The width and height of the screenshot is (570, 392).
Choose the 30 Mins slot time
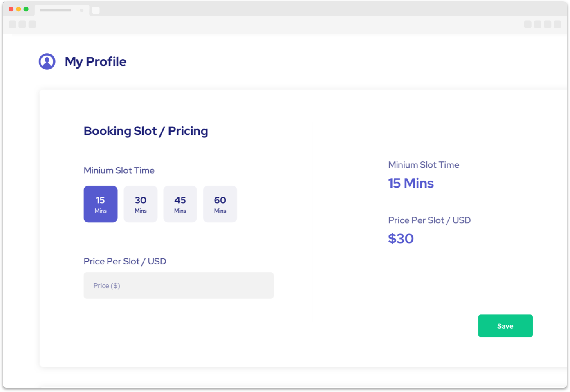[141, 204]
